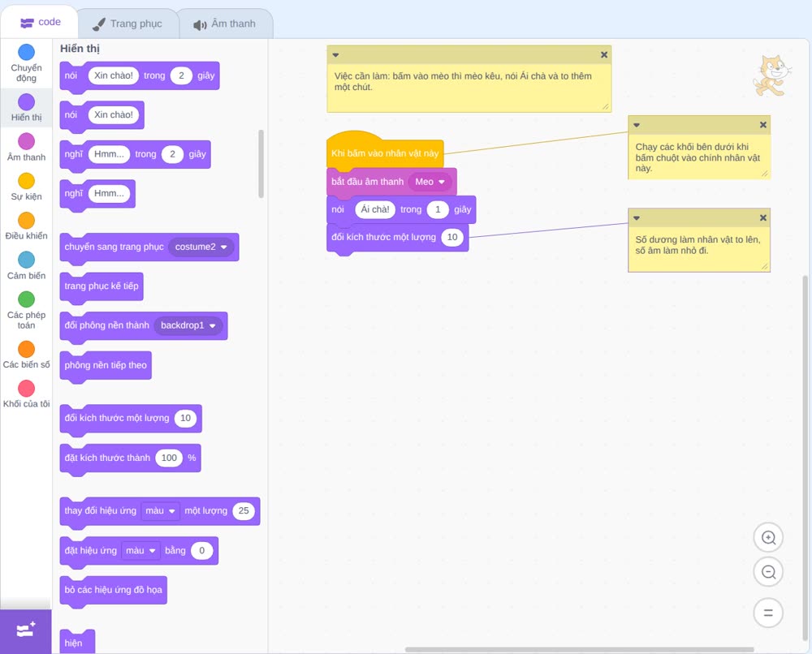Click the workspace horizontal scrollbar
The height and width of the screenshot is (654, 812).
[x=579, y=649]
